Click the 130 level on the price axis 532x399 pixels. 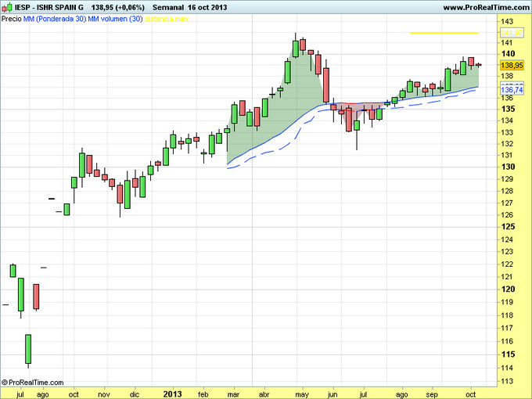(507, 167)
